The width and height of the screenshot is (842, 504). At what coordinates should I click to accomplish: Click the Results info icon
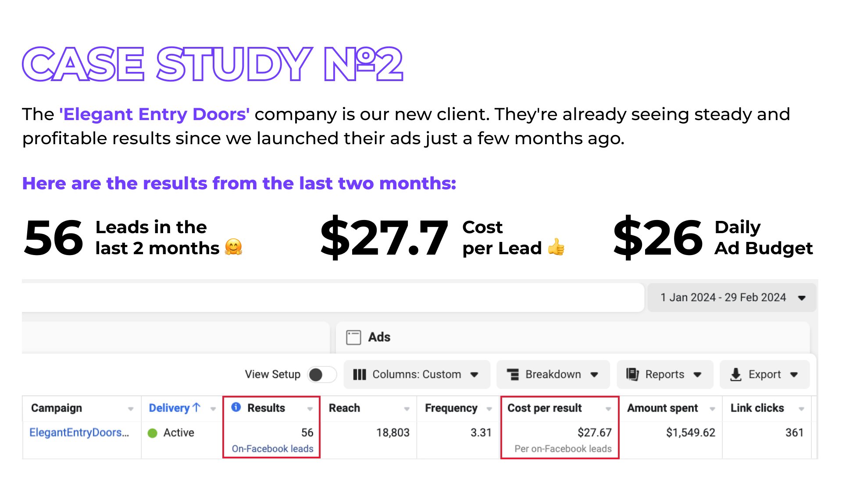pos(236,407)
